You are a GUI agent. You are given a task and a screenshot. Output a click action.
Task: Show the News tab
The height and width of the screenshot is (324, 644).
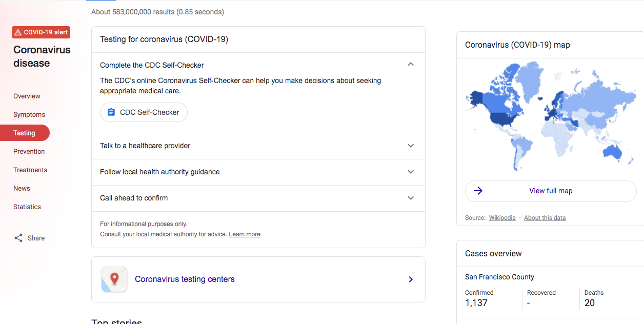tap(22, 188)
